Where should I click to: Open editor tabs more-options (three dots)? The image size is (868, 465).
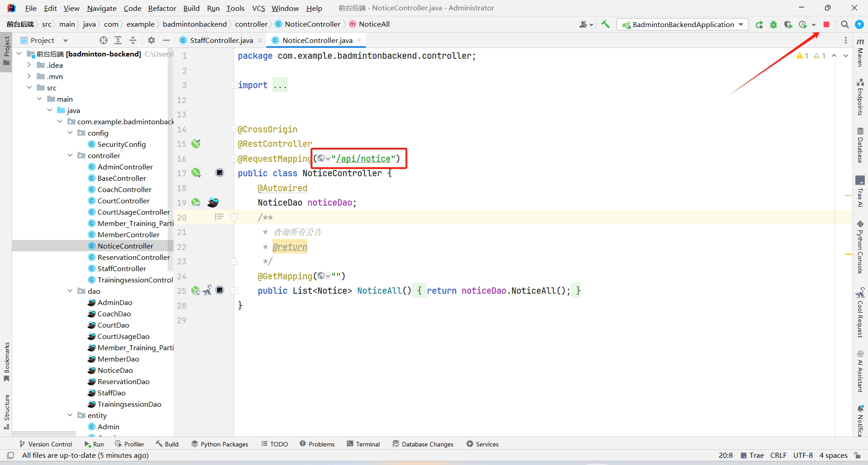tap(846, 40)
